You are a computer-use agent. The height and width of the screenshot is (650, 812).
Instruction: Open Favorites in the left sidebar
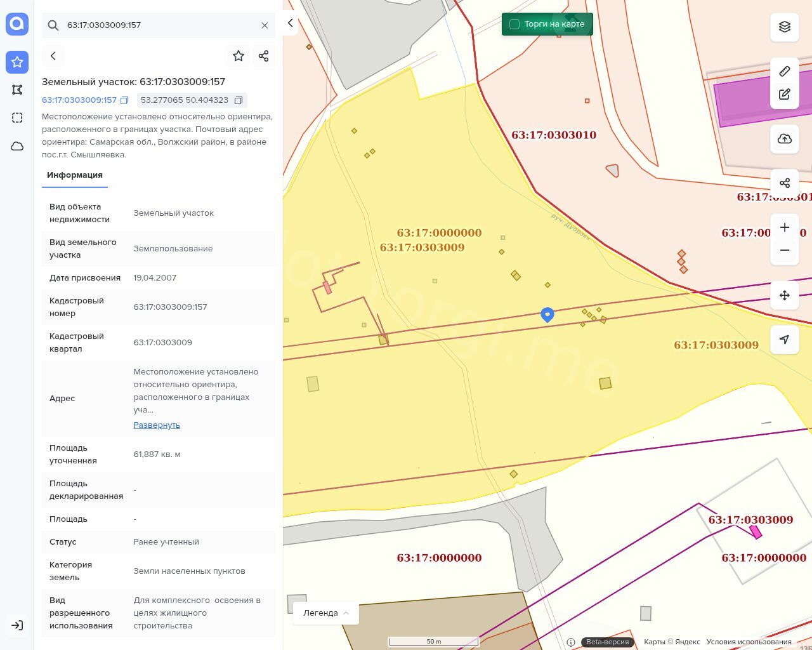coord(17,62)
